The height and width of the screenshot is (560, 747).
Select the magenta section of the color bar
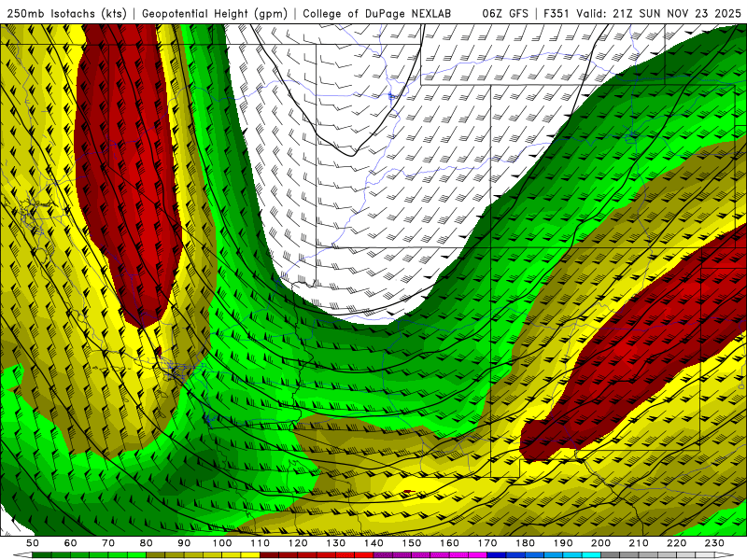pyautogui.click(x=430, y=555)
